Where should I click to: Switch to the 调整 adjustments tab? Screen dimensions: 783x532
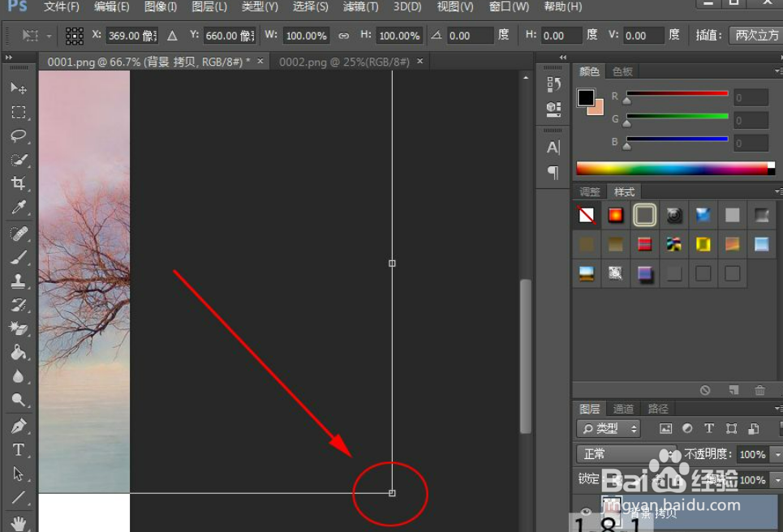(x=589, y=191)
